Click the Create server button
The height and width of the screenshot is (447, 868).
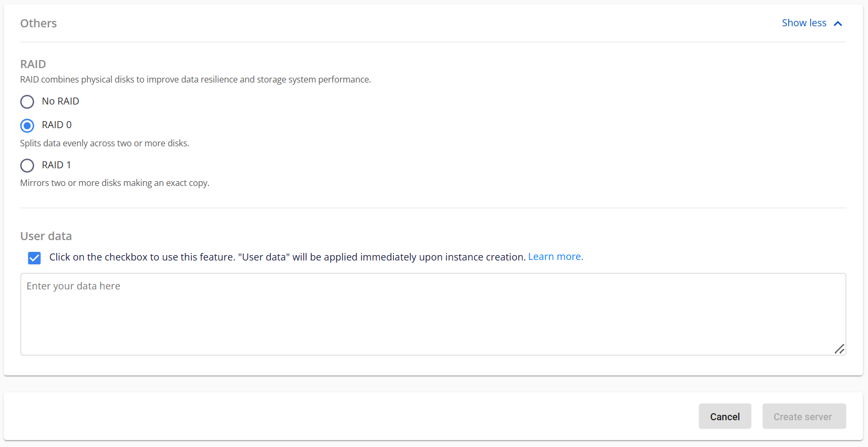[x=804, y=416]
